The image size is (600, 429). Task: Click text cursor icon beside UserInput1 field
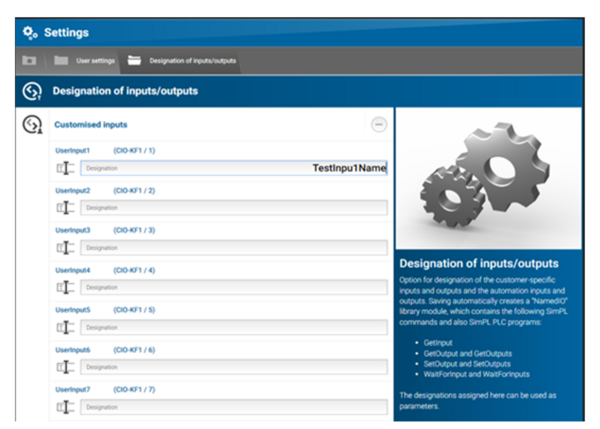point(65,168)
